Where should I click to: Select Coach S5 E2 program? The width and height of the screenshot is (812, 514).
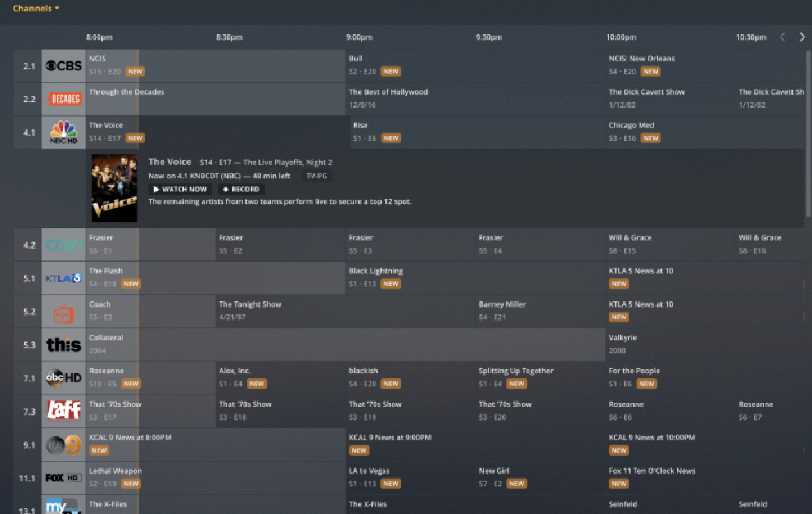pyautogui.click(x=151, y=312)
